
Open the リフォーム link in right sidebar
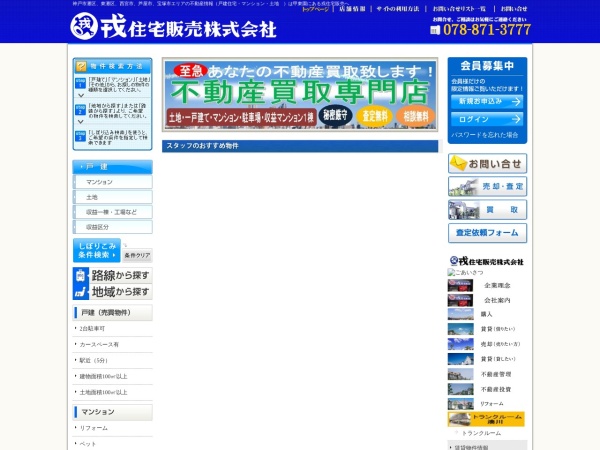(x=492, y=404)
